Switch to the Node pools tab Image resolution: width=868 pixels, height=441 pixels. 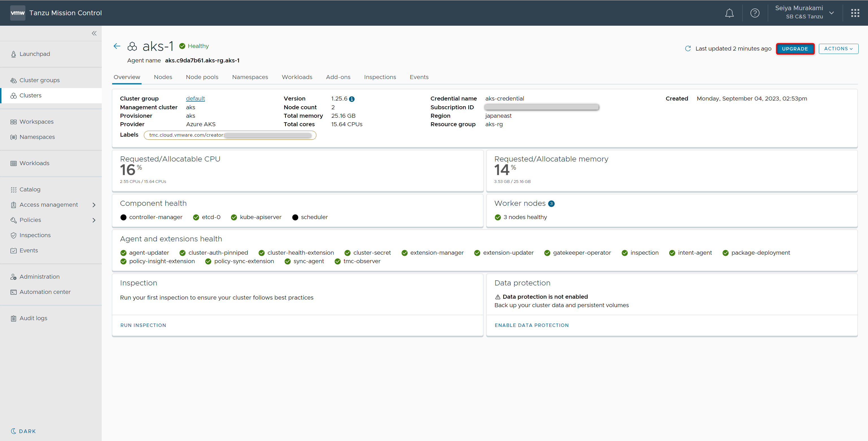pos(202,77)
